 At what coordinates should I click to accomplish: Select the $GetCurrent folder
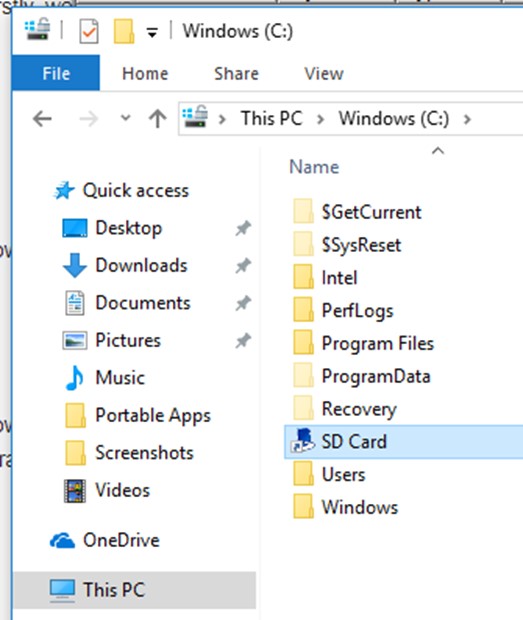(371, 212)
